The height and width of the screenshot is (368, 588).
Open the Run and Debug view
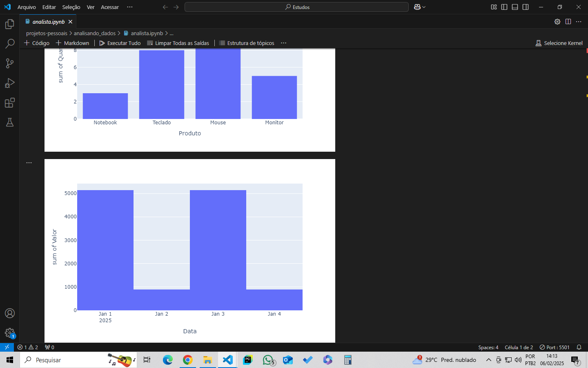[10, 83]
